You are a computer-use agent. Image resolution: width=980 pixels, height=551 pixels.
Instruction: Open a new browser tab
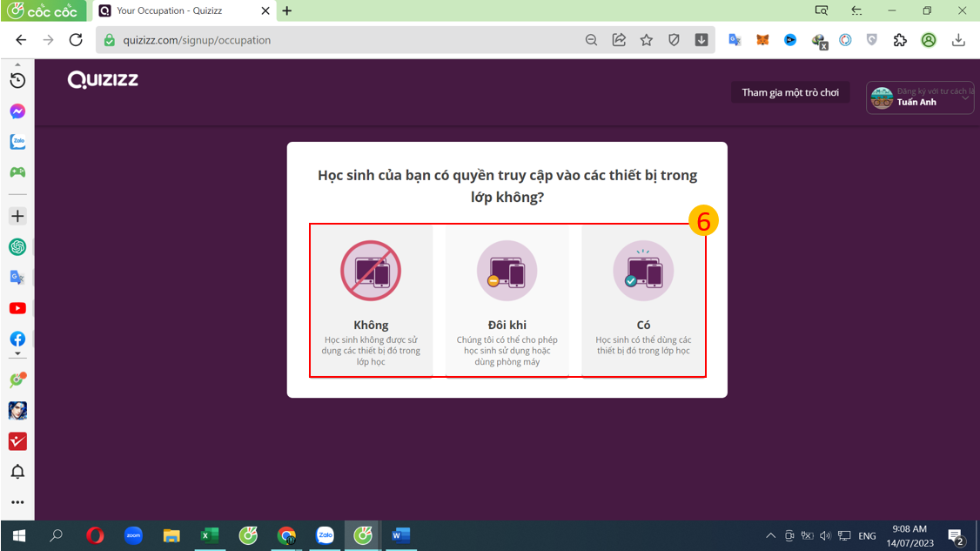287,11
